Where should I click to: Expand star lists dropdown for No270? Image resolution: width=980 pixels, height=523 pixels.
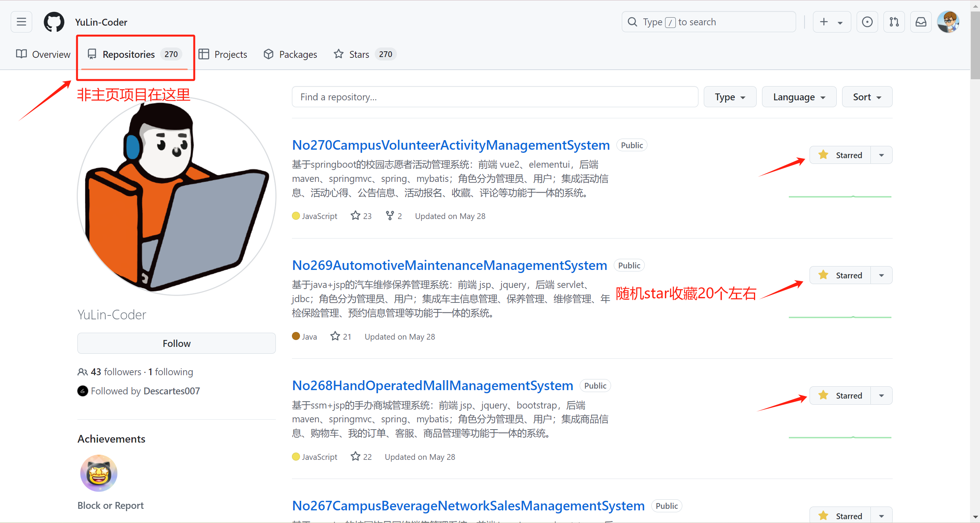pyautogui.click(x=882, y=155)
